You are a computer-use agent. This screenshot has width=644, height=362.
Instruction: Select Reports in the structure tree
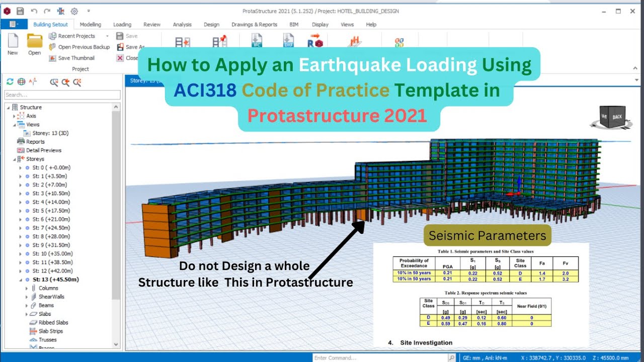31,142
